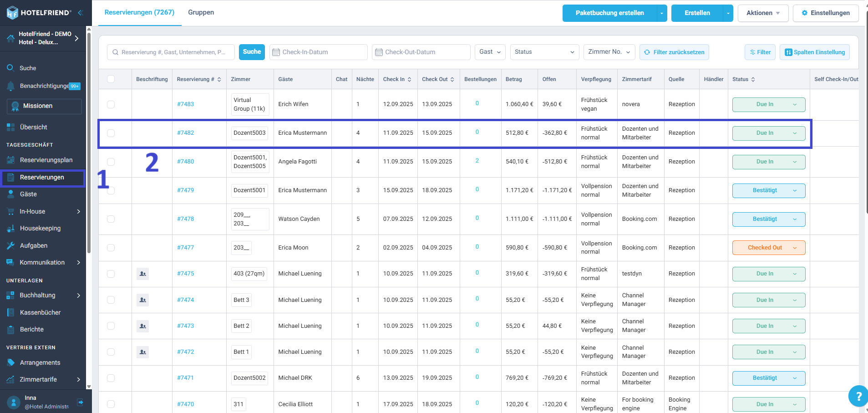The width and height of the screenshot is (868, 413).
Task: Tick the select-all checkbox in table header
Action: pos(111,79)
